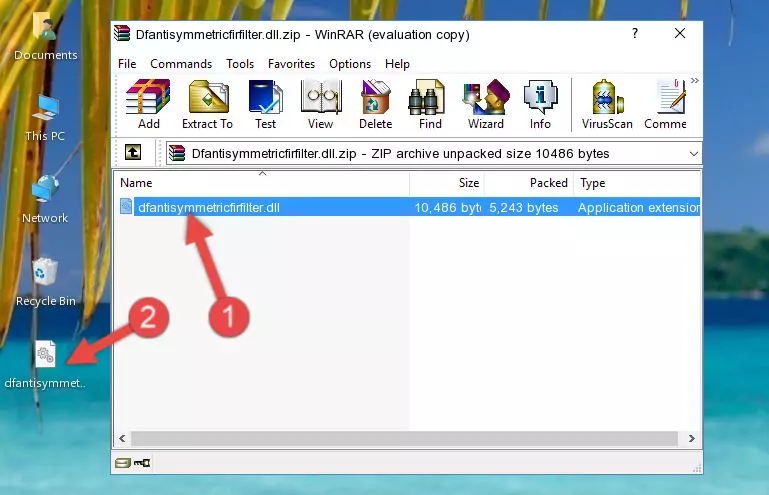The image size is (769, 495).
Task: Click the Extract To toolbar icon
Action: tap(207, 104)
